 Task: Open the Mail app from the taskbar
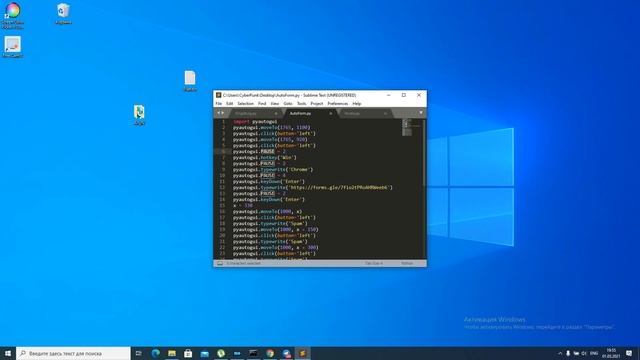pos(204,353)
